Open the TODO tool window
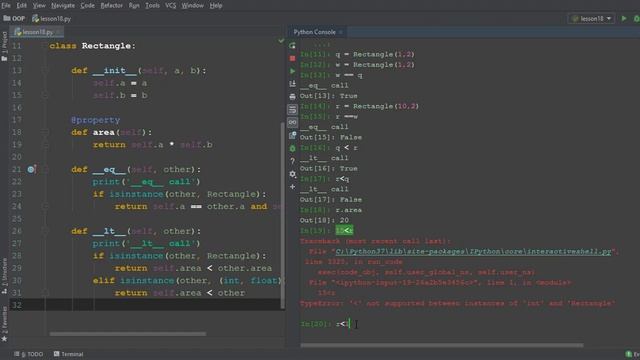This screenshot has width=640, height=360. tap(29, 354)
